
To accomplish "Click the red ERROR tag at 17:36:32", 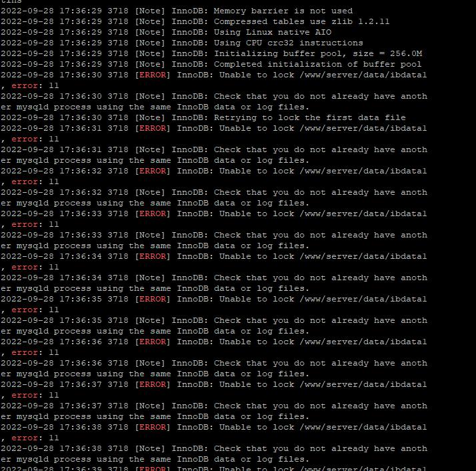I will (x=153, y=171).
